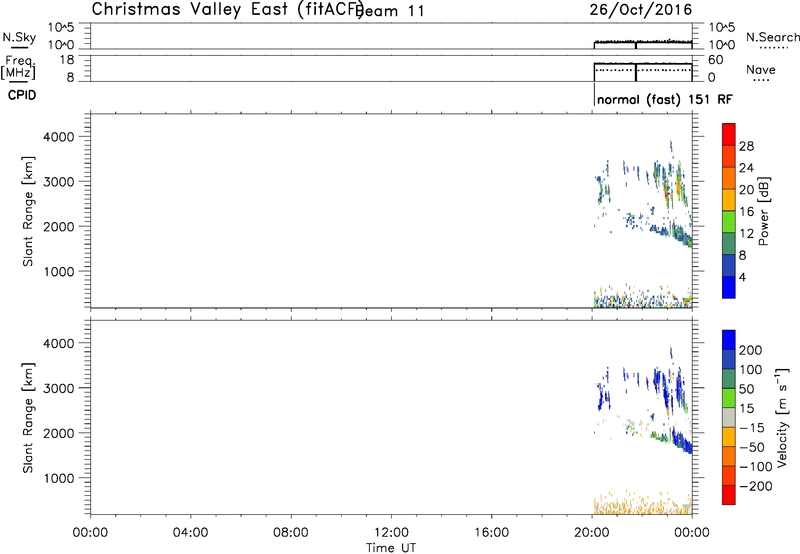Click the '-200' velocity colorbar tick label
This screenshot has height=554, width=800.
coord(756,486)
